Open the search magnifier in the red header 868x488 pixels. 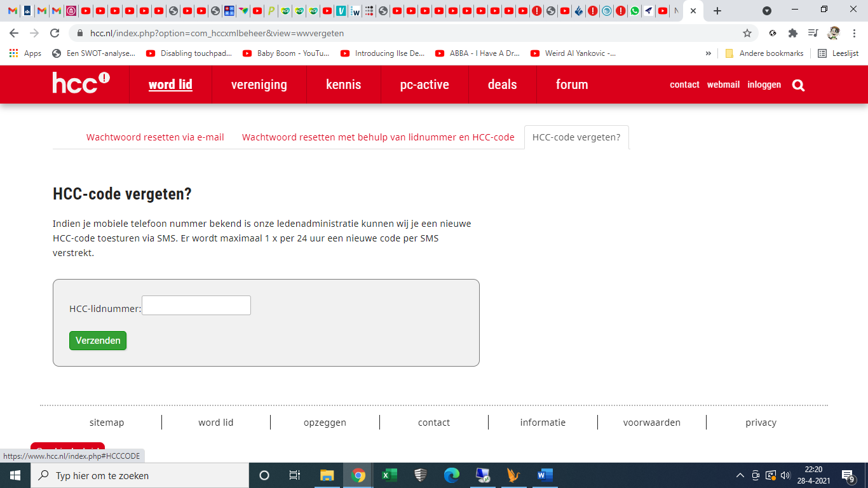tap(799, 85)
